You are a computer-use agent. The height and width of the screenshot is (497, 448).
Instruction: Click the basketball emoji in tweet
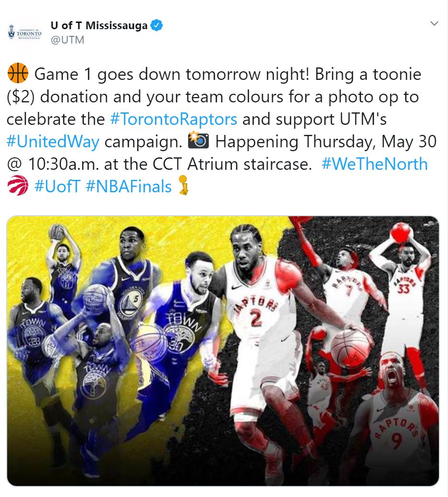(x=18, y=73)
